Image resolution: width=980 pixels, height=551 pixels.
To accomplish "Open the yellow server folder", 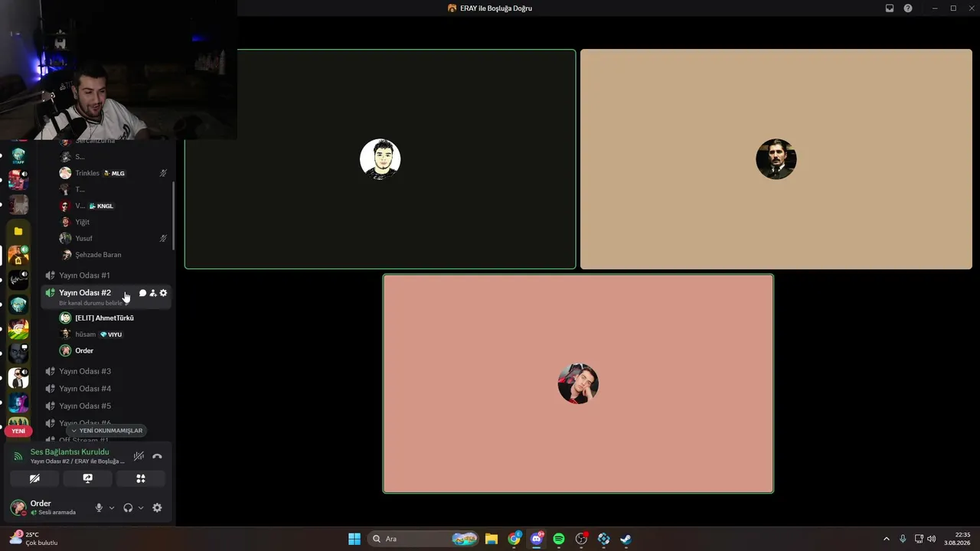I will (18, 231).
